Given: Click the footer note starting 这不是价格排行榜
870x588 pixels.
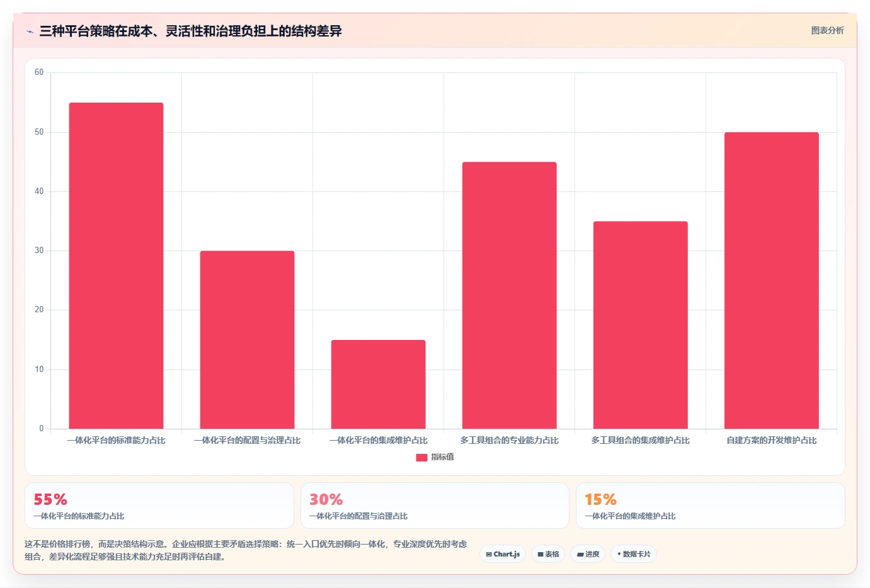Looking at the screenshot, I should coord(246,550).
